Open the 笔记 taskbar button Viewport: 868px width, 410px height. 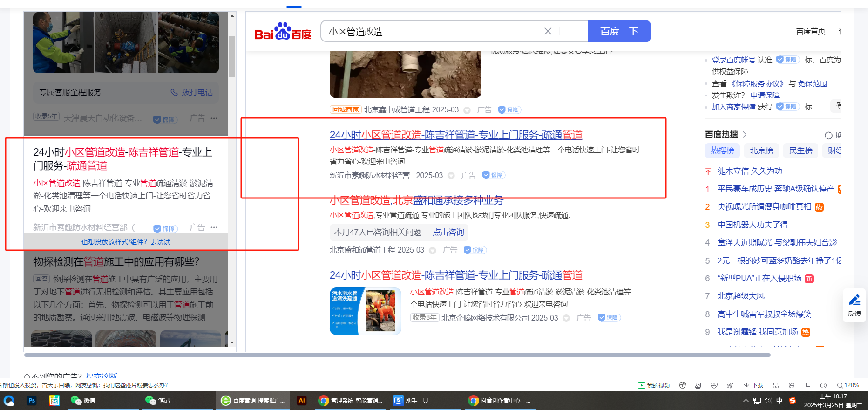(x=177, y=401)
